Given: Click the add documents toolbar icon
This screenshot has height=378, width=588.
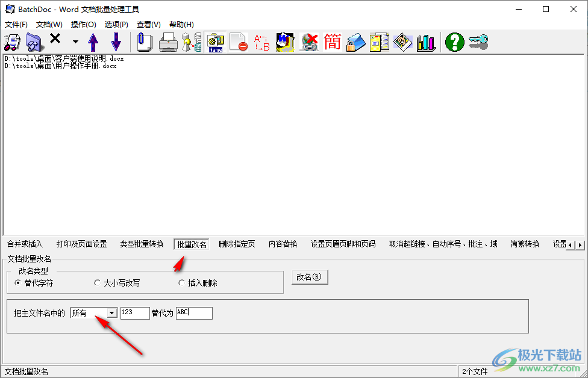Looking at the screenshot, I should [13, 42].
